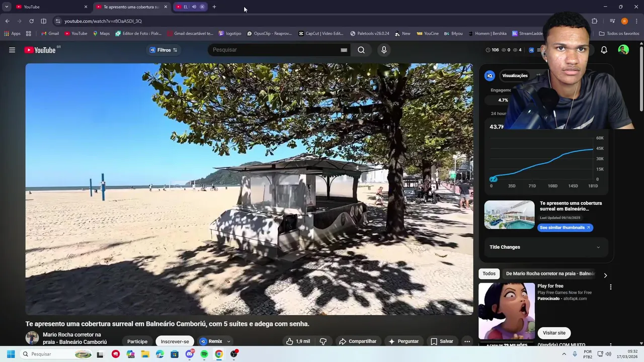Like the video (1,9 mil)
This screenshot has width=644, height=362.
click(298, 341)
